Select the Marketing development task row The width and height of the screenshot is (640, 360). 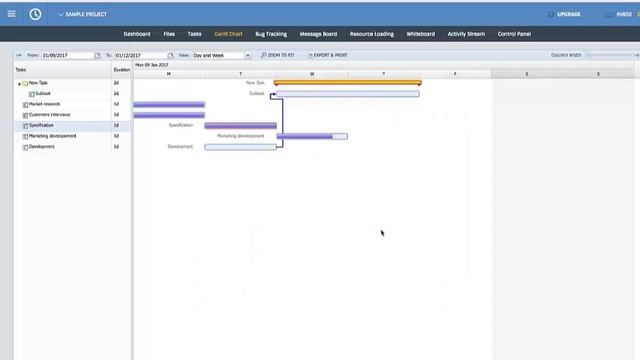point(73,136)
